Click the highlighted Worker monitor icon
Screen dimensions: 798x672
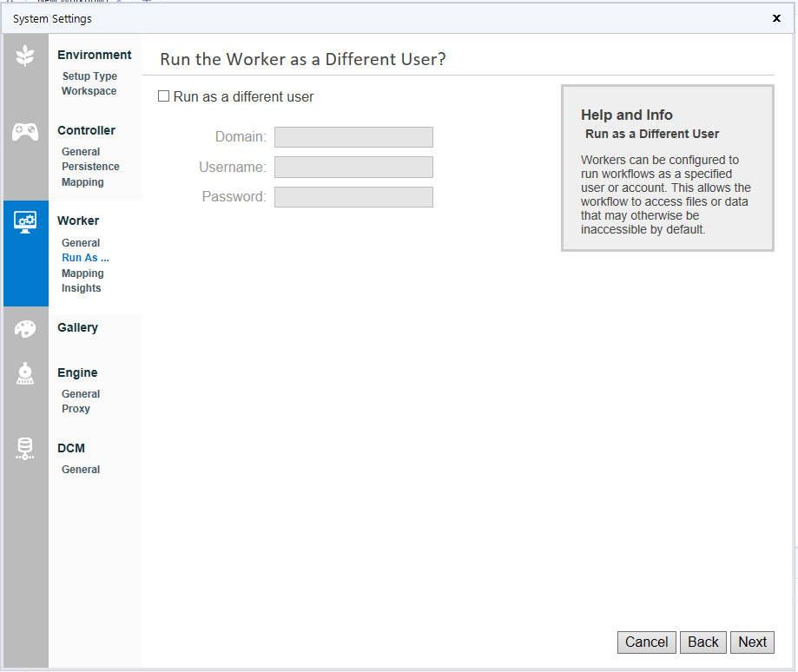click(25, 221)
